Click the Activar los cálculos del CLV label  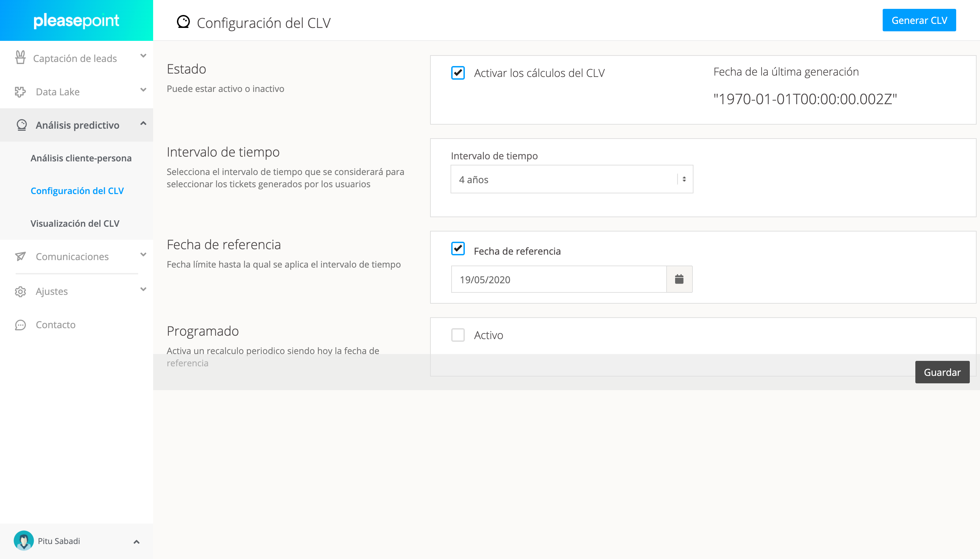[x=539, y=73]
